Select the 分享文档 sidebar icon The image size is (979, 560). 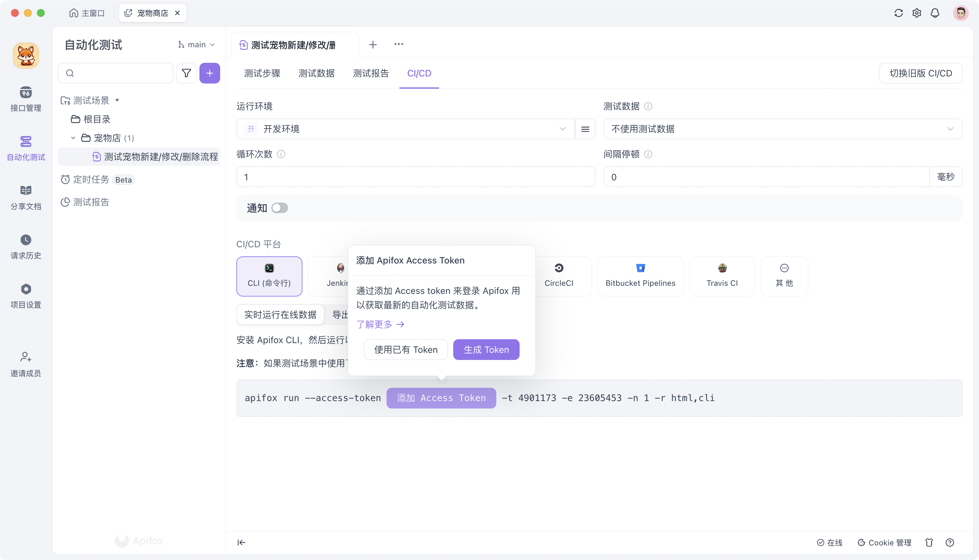(x=25, y=197)
